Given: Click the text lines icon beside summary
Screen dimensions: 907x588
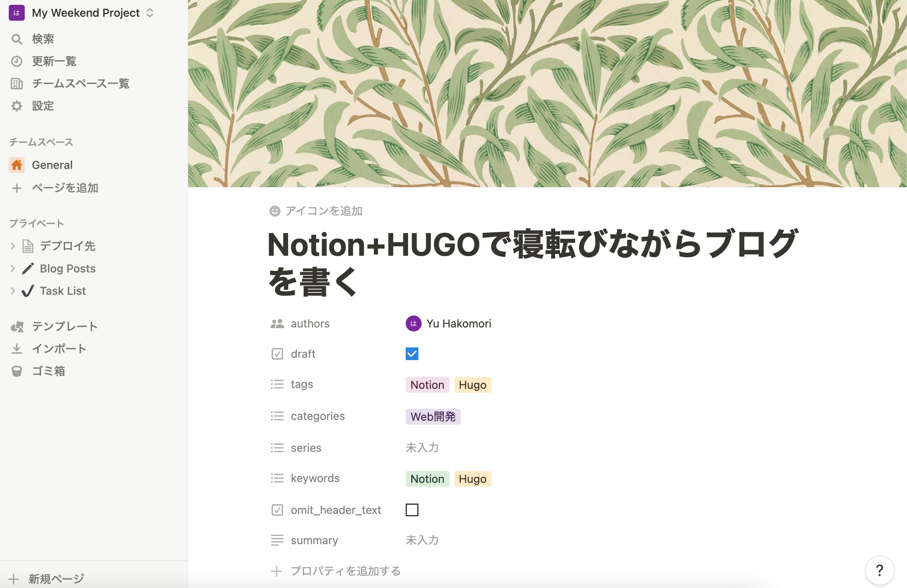Looking at the screenshot, I should pyautogui.click(x=277, y=540).
